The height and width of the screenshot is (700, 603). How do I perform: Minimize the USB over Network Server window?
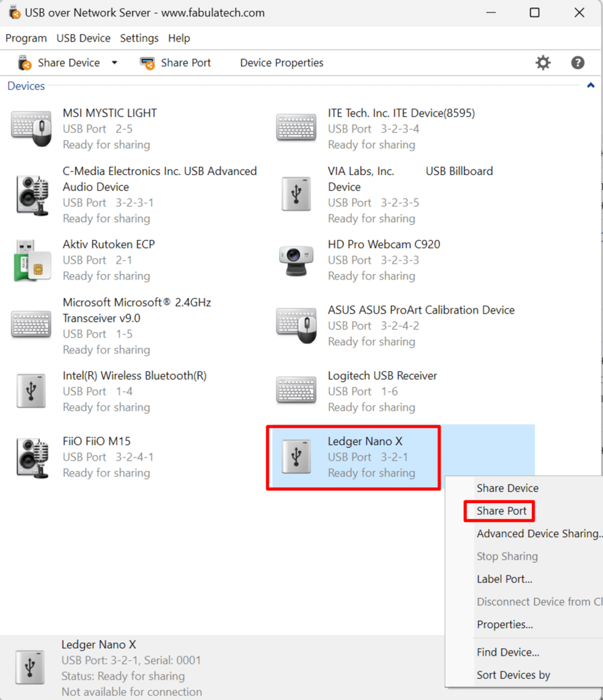(491, 12)
